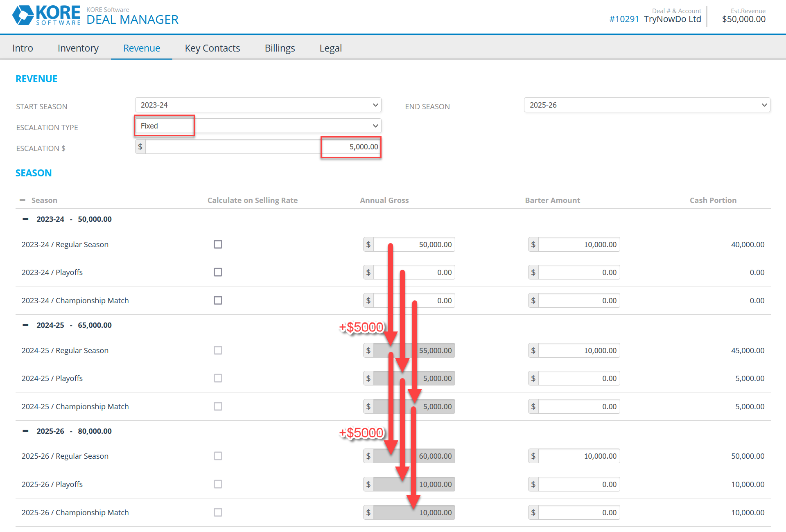Collapse all seasons via Season header toggle
Image resolution: width=786 pixels, height=532 pixels.
(x=23, y=200)
